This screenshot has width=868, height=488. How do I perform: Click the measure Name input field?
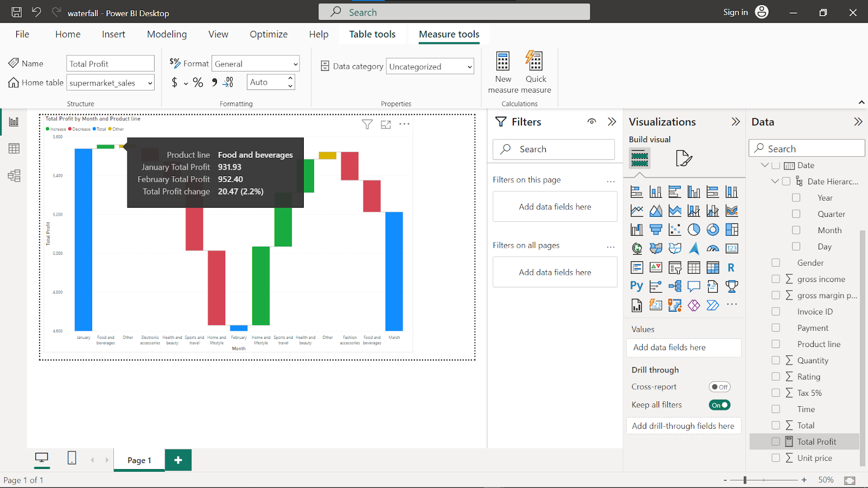[x=111, y=63]
